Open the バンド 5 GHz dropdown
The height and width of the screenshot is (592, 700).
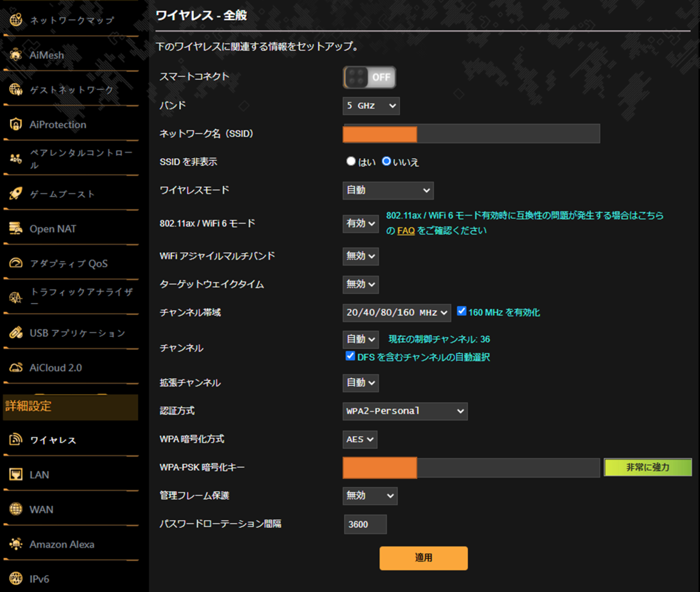coord(371,106)
